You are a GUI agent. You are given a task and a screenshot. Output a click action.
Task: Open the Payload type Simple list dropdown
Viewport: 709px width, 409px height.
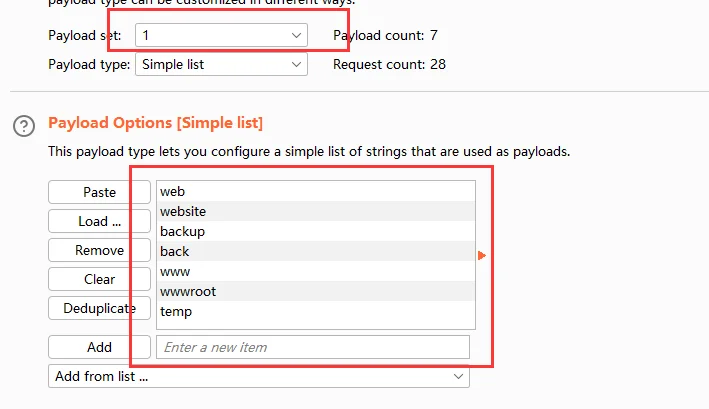point(222,65)
